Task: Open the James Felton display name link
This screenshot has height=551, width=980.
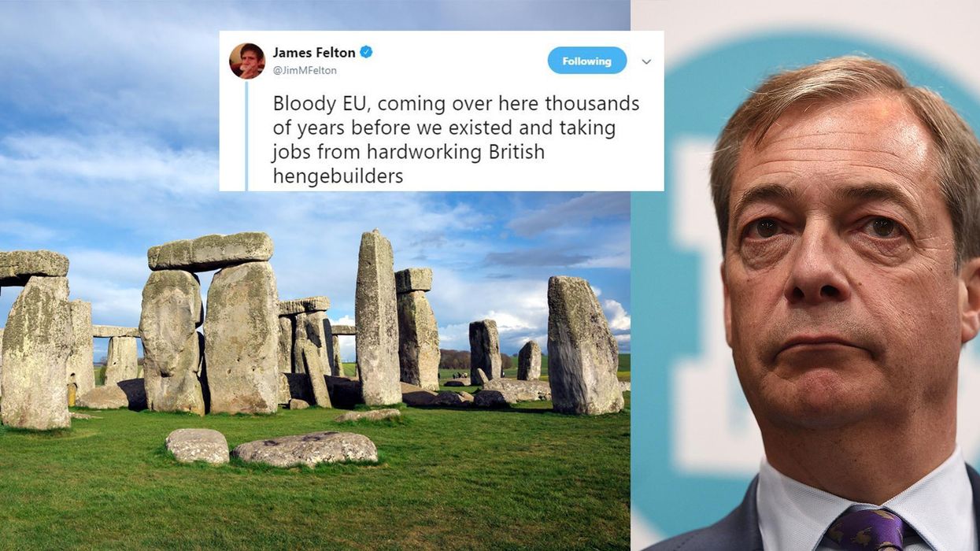Action: pos(314,52)
